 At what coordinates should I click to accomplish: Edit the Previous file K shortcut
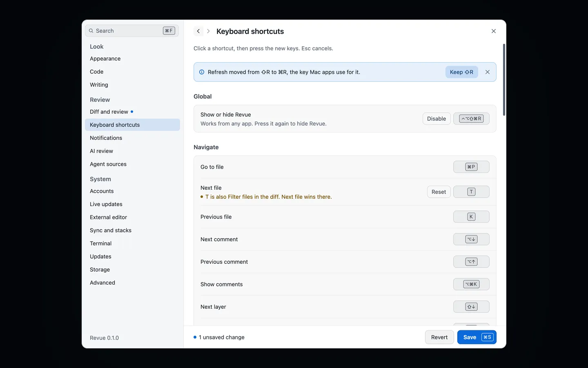pyautogui.click(x=471, y=217)
